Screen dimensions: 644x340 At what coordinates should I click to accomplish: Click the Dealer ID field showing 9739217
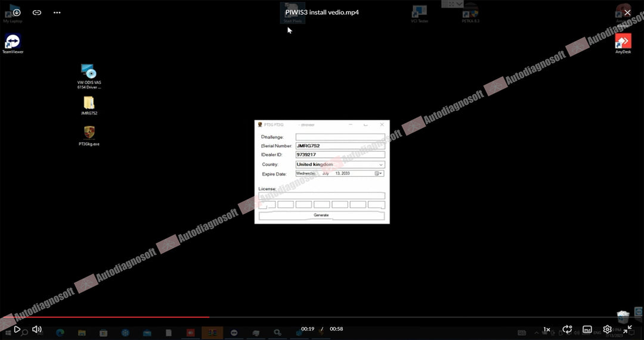(x=340, y=155)
